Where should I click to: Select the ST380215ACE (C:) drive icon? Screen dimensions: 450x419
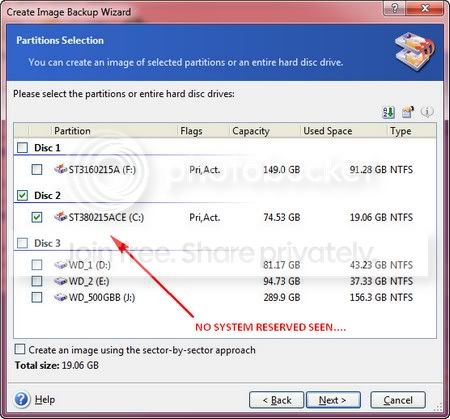[x=61, y=217]
